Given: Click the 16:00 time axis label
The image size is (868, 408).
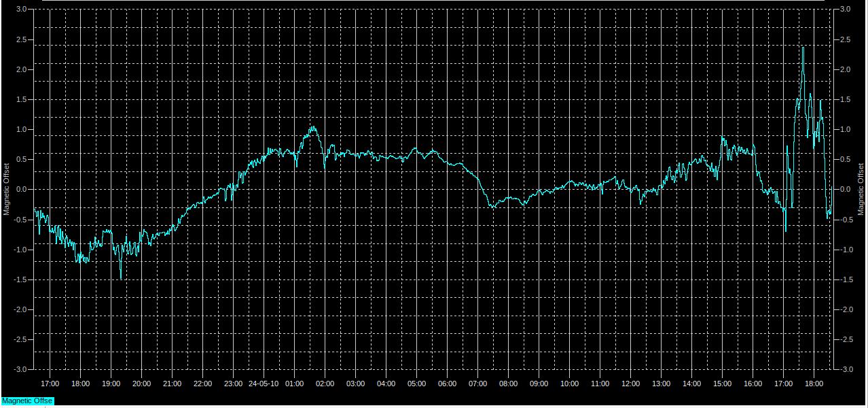Looking at the screenshot, I should coord(753,384).
